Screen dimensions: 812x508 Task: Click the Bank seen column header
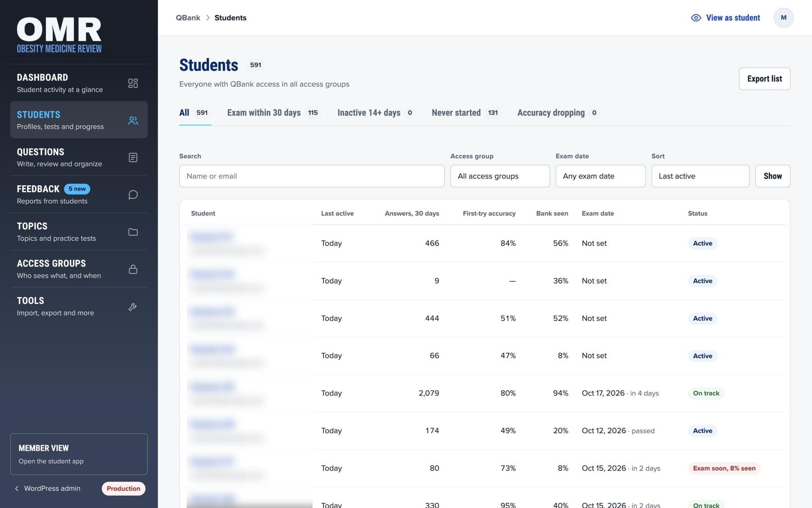point(552,214)
